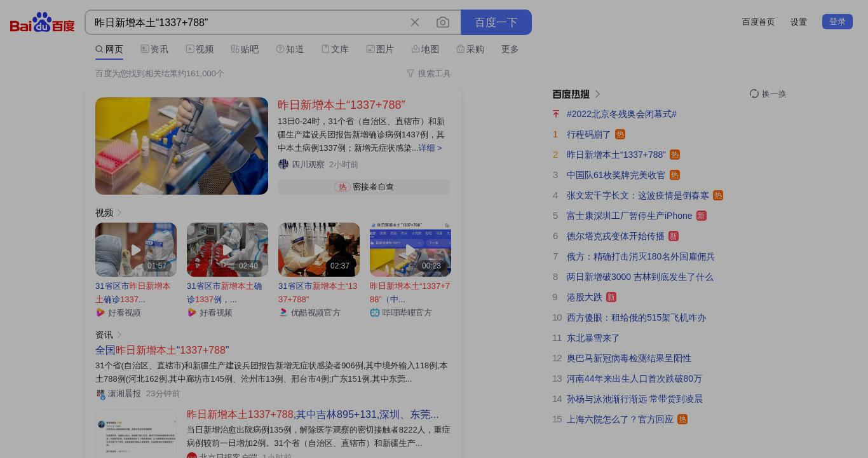Click the 密接者自查 hot button
Screen dimensions: 868x458
pyautogui.click(x=364, y=187)
